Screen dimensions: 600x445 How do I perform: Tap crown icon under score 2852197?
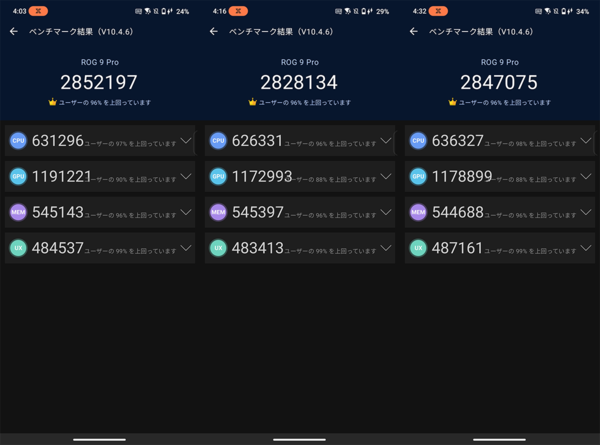[52, 102]
